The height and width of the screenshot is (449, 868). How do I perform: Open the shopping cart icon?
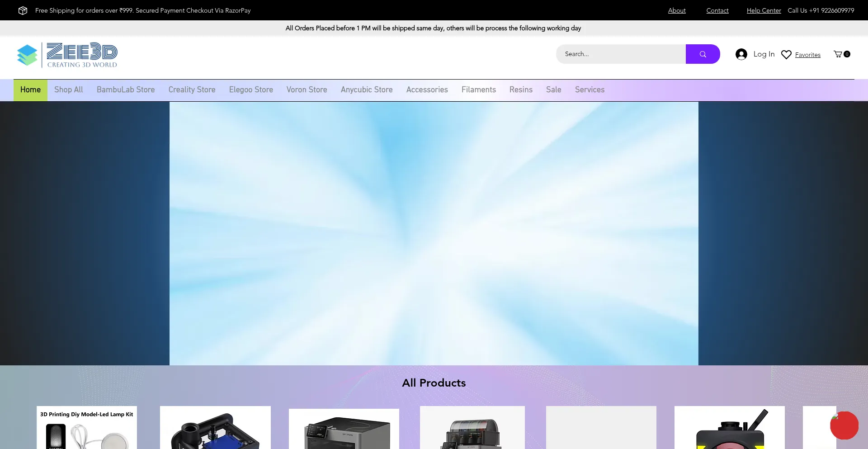pyautogui.click(x=838, y=54)
